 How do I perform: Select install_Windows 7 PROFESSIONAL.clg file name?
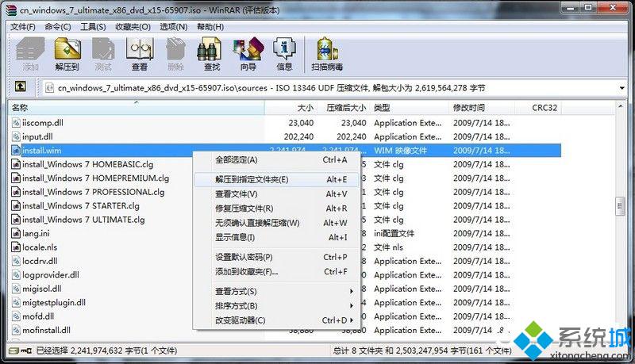point(93,192)
